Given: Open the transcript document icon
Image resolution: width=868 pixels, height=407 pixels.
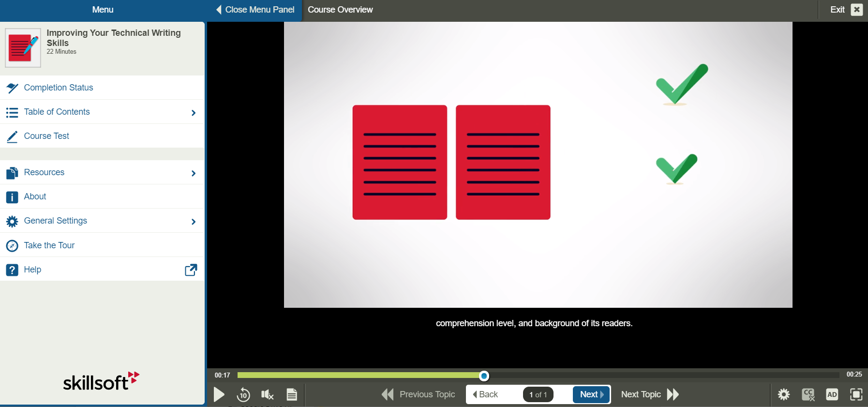Looking at the screenshot, I should (292, 395).
